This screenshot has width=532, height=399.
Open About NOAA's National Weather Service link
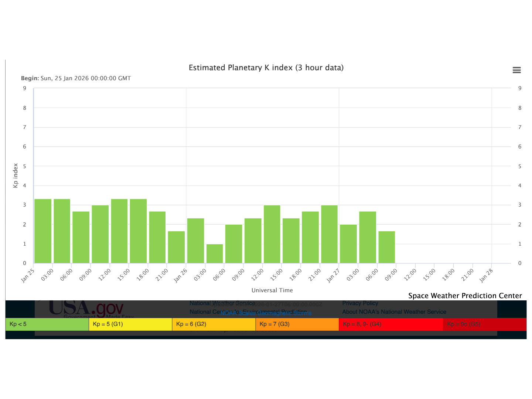pos(394,312)
